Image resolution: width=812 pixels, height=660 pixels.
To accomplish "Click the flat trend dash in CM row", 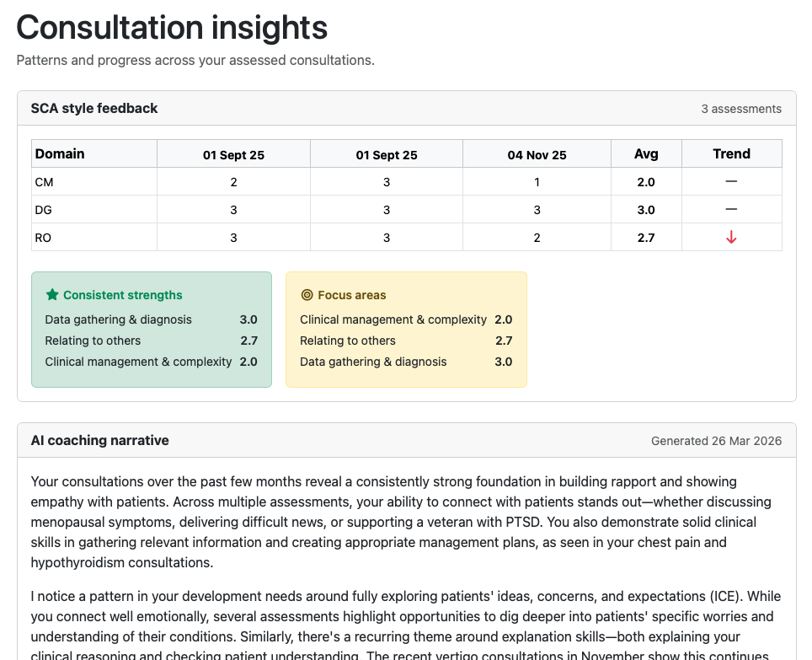I will 731,182.
